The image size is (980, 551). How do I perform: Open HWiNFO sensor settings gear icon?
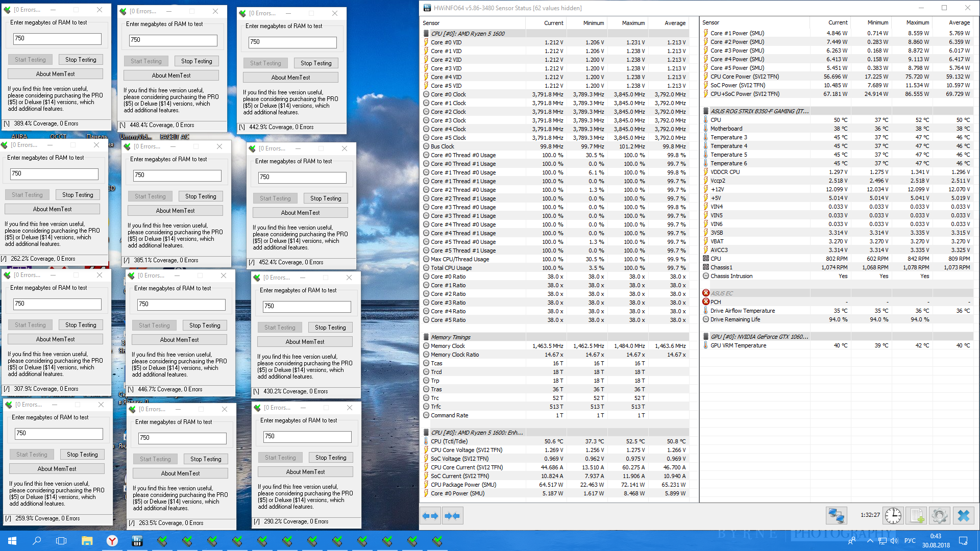tap(939, 516)
